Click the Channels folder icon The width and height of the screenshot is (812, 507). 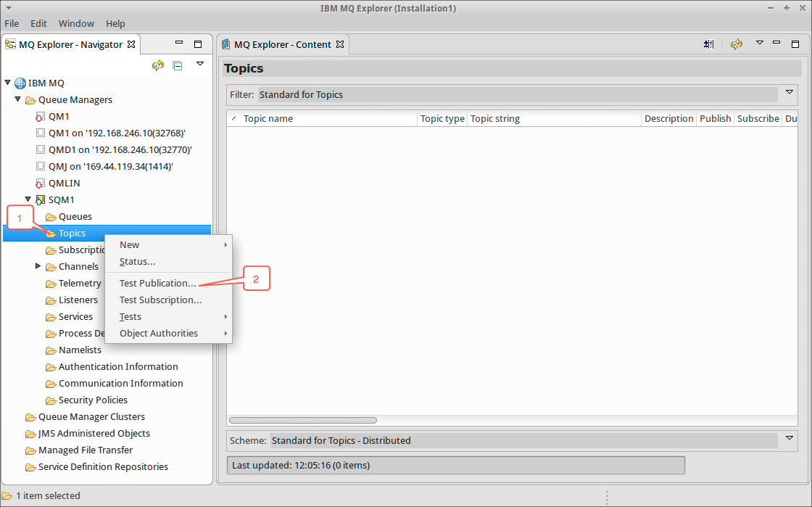51,267
